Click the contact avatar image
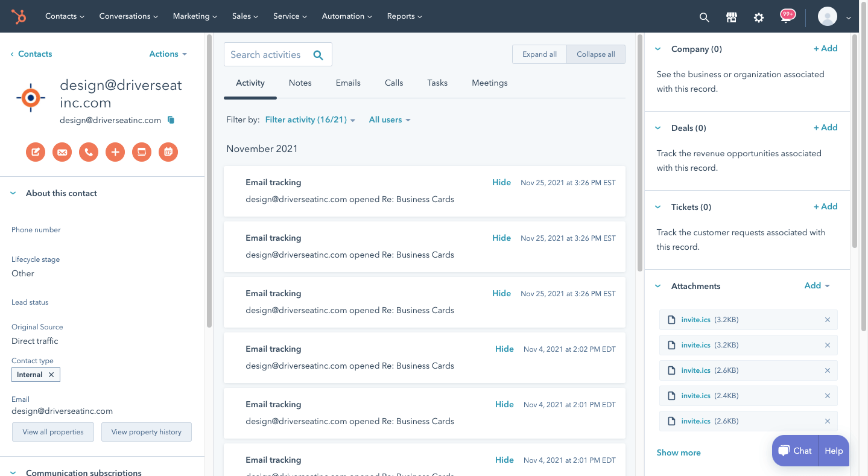 pos(31,98)
